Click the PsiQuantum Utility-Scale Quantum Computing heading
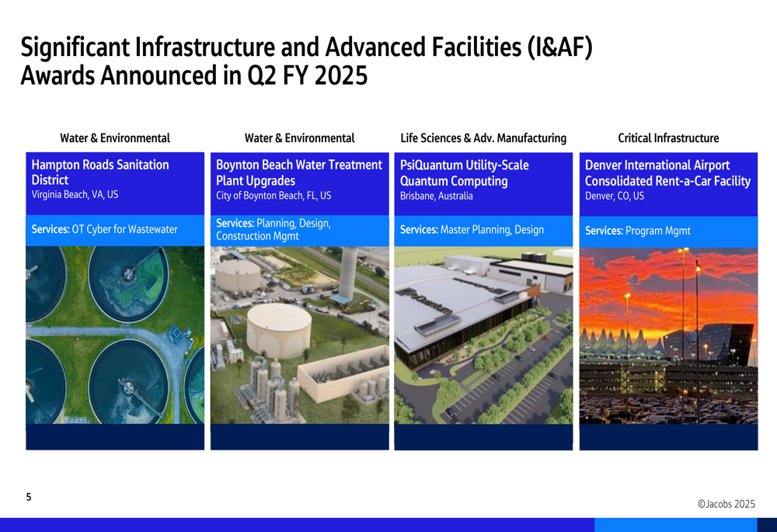Image resolution: width=777 pixels, height=532 pixels. pos(465,173)
